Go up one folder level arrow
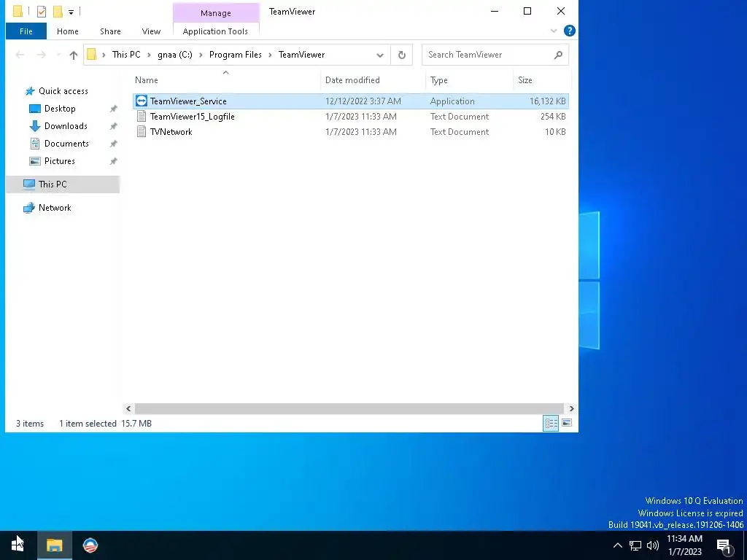Viewport: 747px width, 560px height. [74, 55]
